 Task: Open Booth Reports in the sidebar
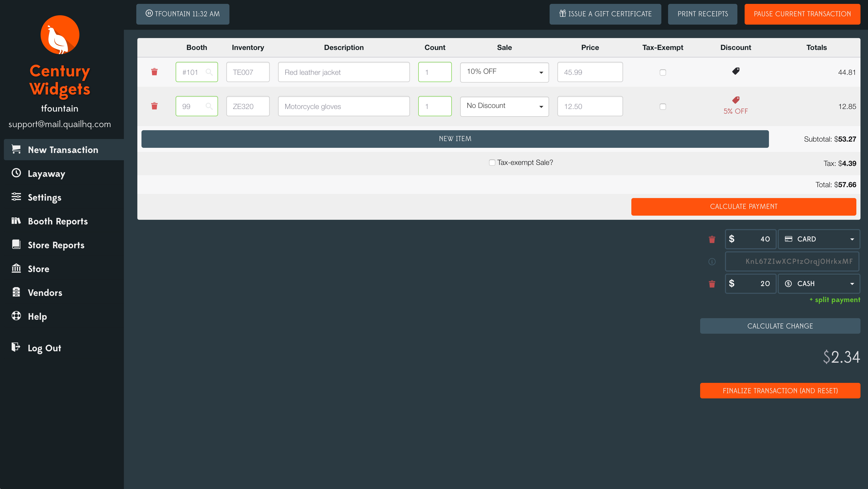58,221
